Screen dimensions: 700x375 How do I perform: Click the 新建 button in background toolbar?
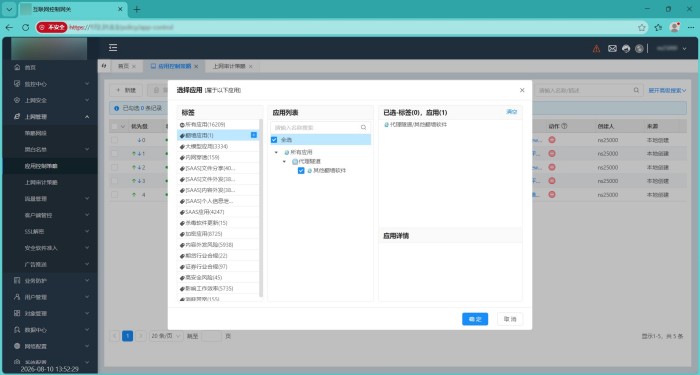point(126,90)
